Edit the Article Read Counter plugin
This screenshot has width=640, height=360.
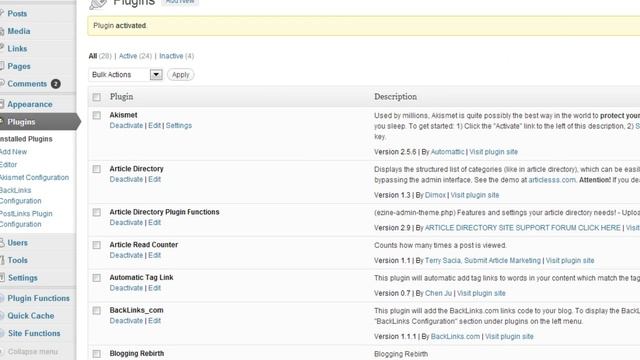(x=154, y=256)
